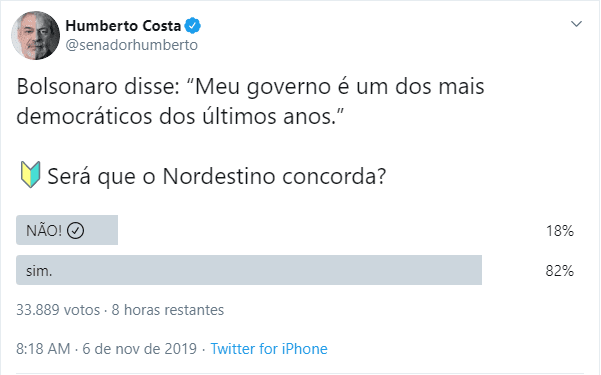Open the Twitter for iPhone link
This screenshot has height=375, width=601.
[269, 349]
